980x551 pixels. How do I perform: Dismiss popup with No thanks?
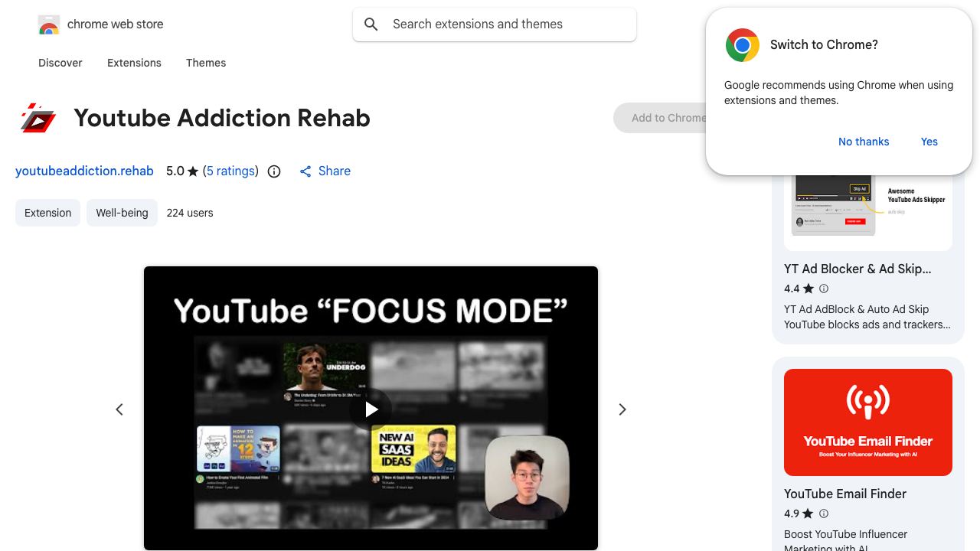click(x=864, y=142)
